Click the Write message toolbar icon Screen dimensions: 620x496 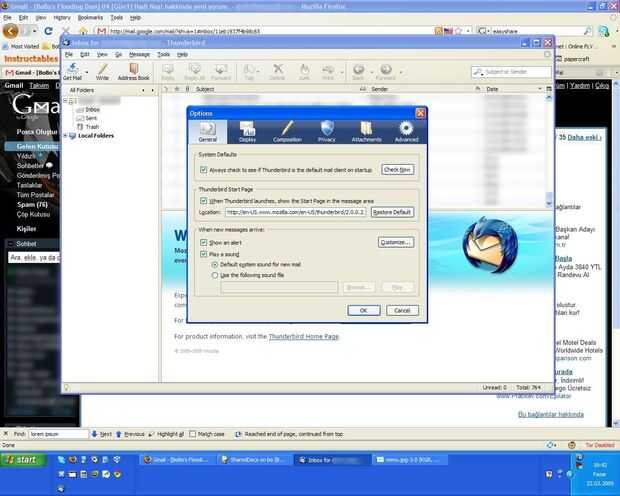point(102,71)
